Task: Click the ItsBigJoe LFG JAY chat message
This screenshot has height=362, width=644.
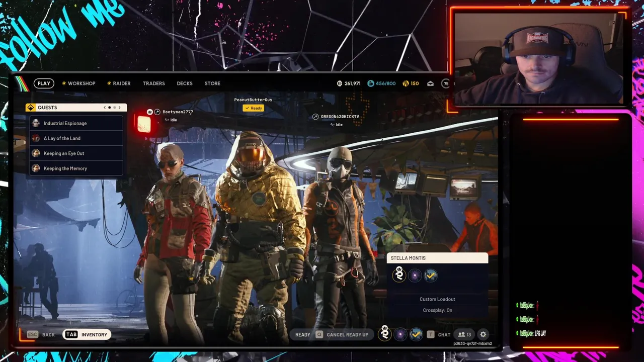Action: (531, 333)
